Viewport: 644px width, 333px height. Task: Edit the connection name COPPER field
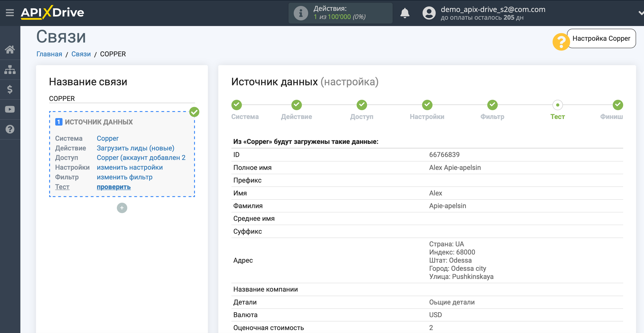pyautogui.click(x=122, y=98)
